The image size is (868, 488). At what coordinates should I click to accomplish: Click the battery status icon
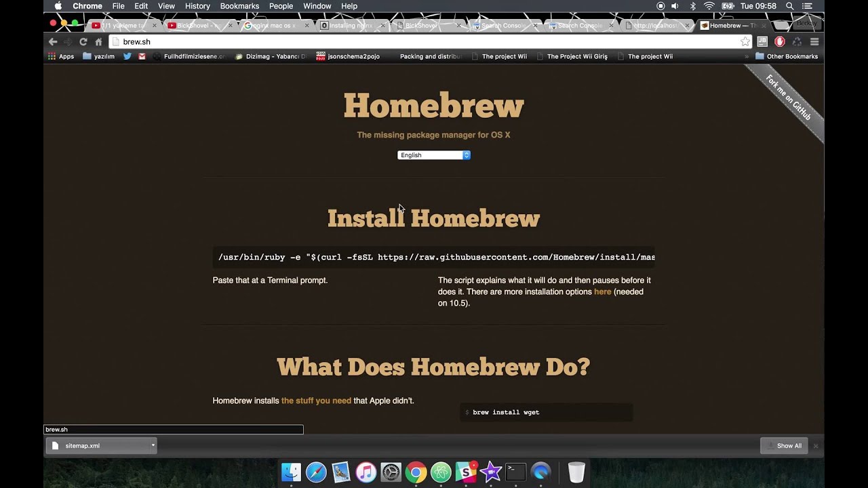tap(728, 6)
